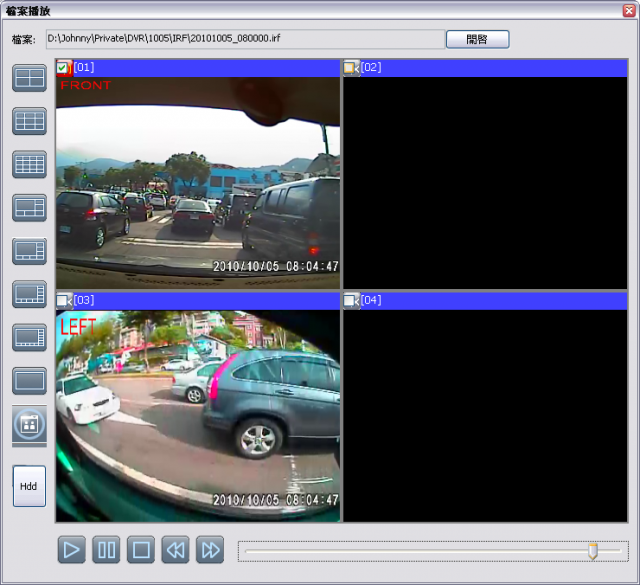Toggle the channel [04] checkbox
The image size is (640, 585).
click(x=349, y=301)
